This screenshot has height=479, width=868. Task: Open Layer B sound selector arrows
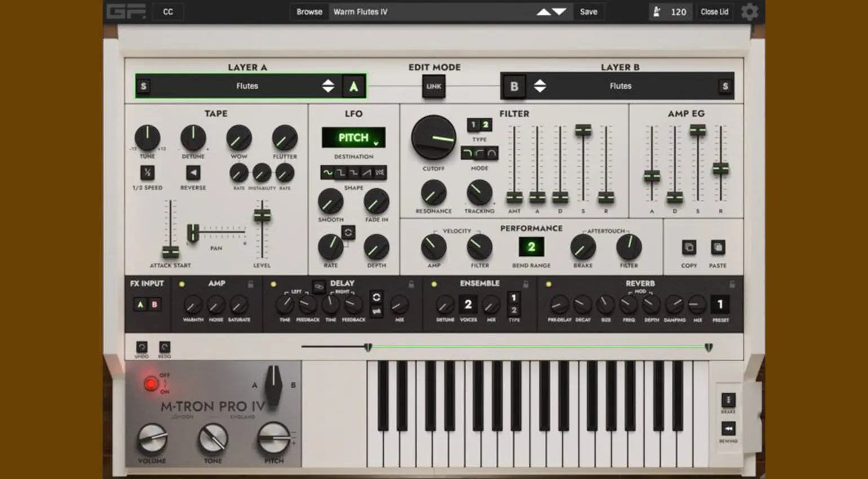[540, 86]
